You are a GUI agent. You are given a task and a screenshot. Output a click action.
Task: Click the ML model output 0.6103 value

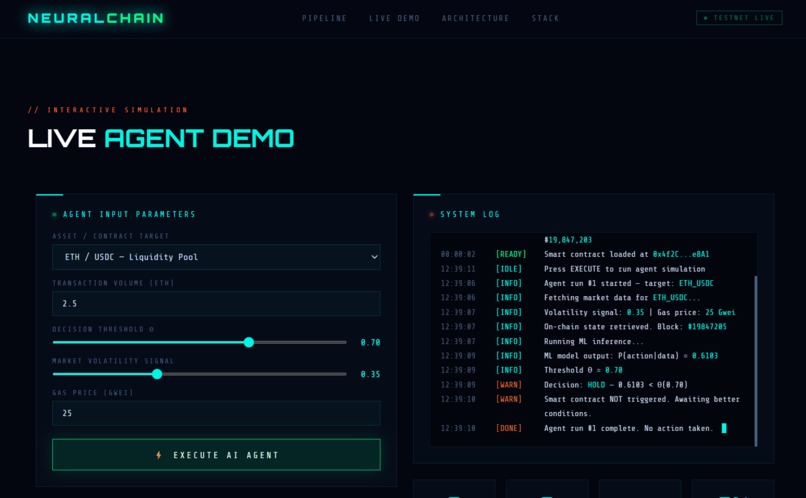pyautogui.click(x=705, y=356)
